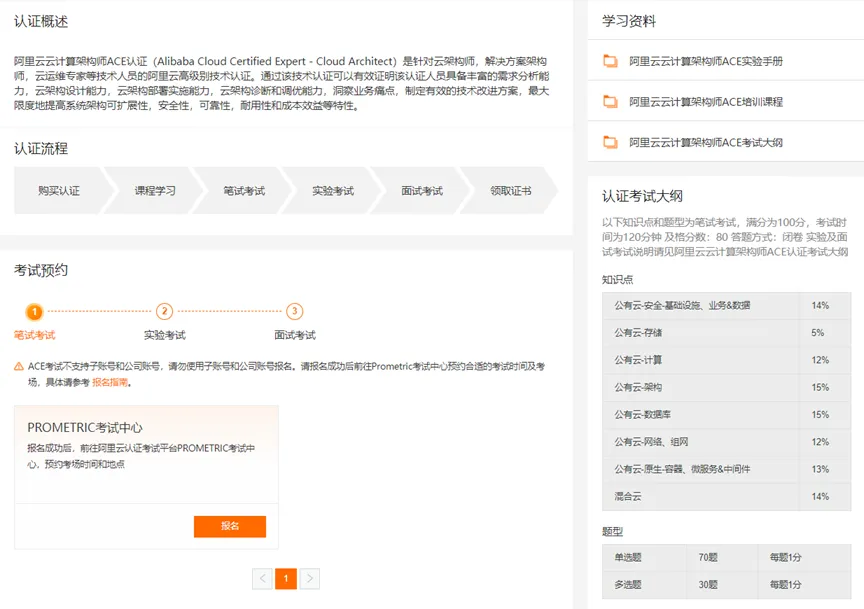864x609 pixels.
Task: Select the 购买认证 process step
Action: click(x=59, y=191)
